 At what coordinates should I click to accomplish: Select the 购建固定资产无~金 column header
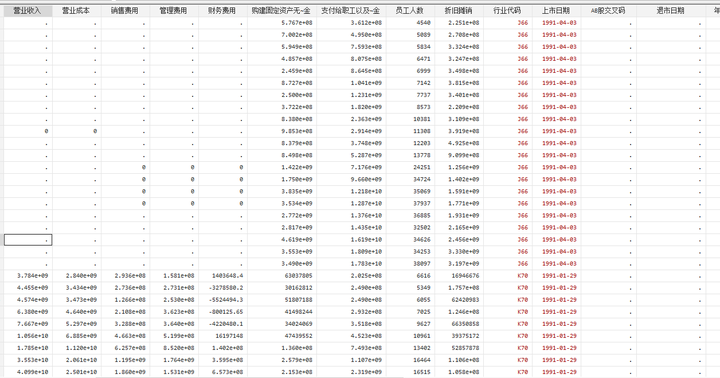[x=281, y=11]
